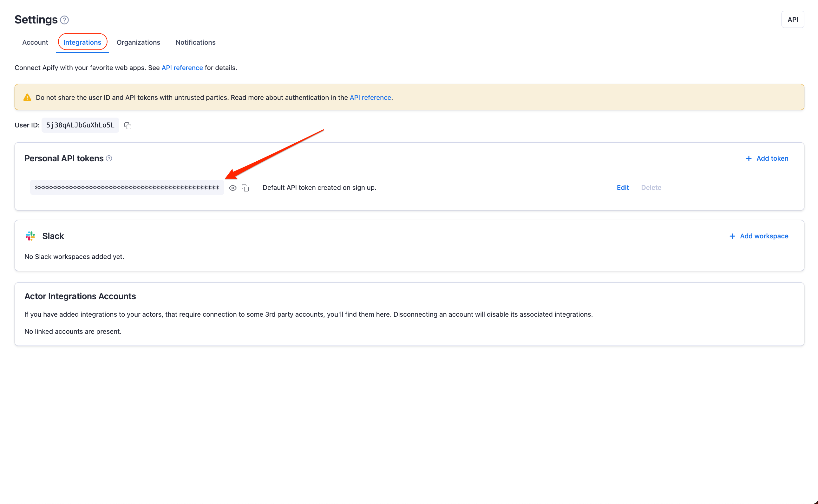Switch to the Account tab
Screen dimensions: 818x504
(35, 42)
